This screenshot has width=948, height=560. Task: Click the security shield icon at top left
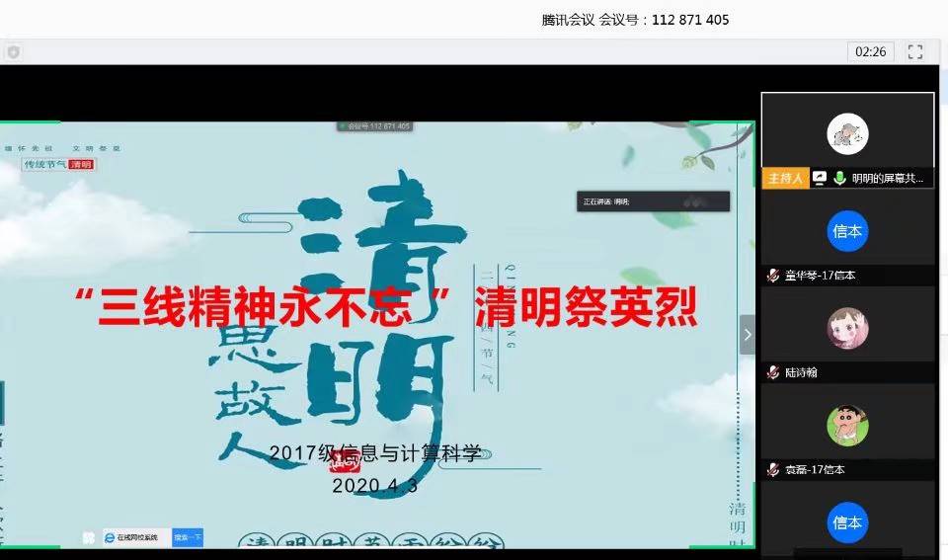pyautogui.click(x=13, y=51)
